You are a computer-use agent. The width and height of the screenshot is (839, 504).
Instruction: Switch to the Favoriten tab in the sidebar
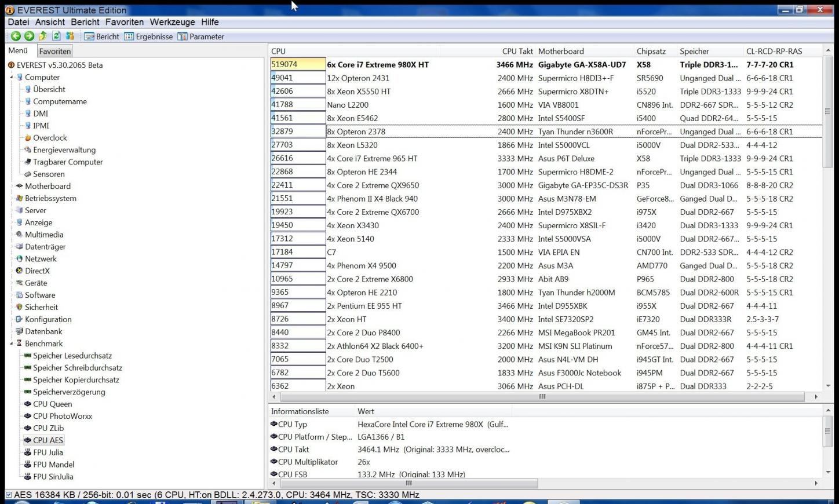pos(55,51)
